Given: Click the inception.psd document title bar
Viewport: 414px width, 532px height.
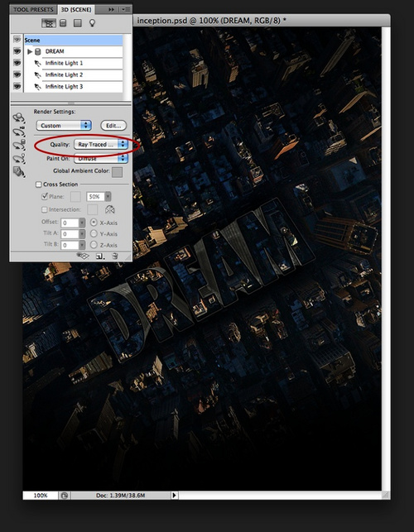Looking at the screenshot, I should pyautogui.click(x=261, y=21).
